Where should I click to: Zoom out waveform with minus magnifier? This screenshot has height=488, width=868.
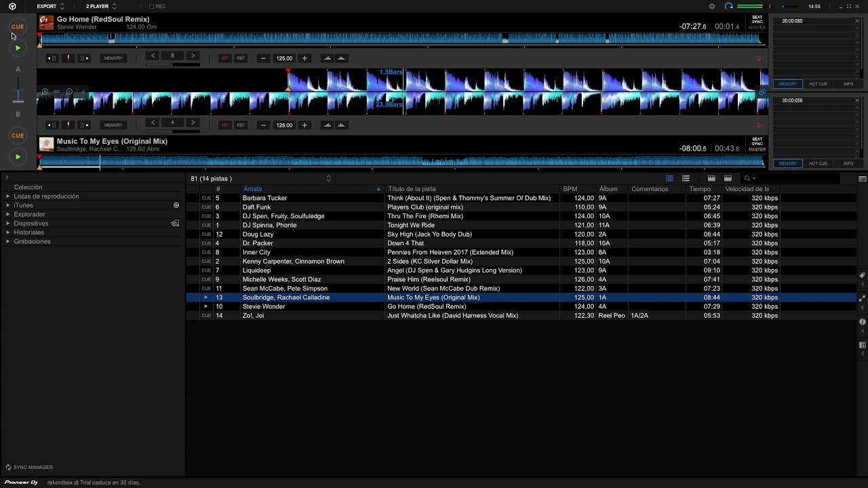pyautogui.click(x=69, y=91)
